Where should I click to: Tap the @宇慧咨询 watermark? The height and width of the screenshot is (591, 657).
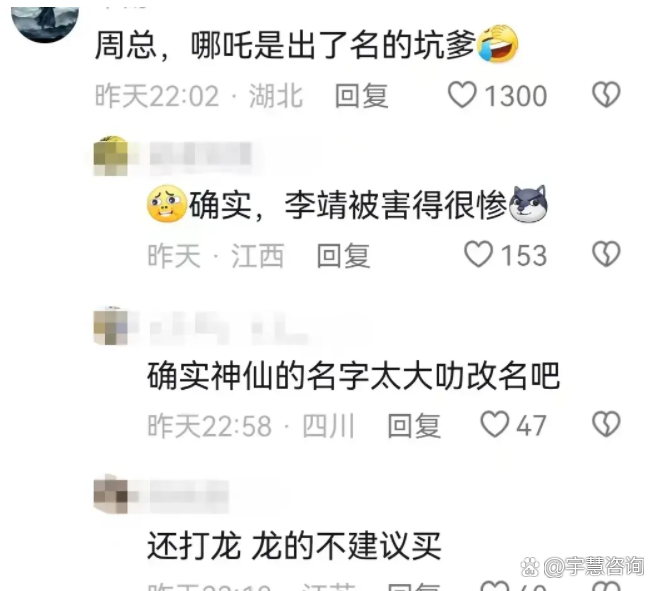click(x=582, y=567)
